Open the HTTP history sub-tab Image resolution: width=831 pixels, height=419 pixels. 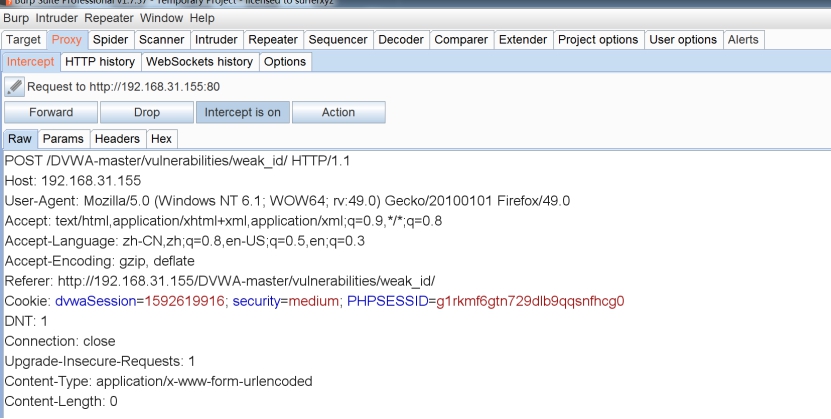point(100,61)
